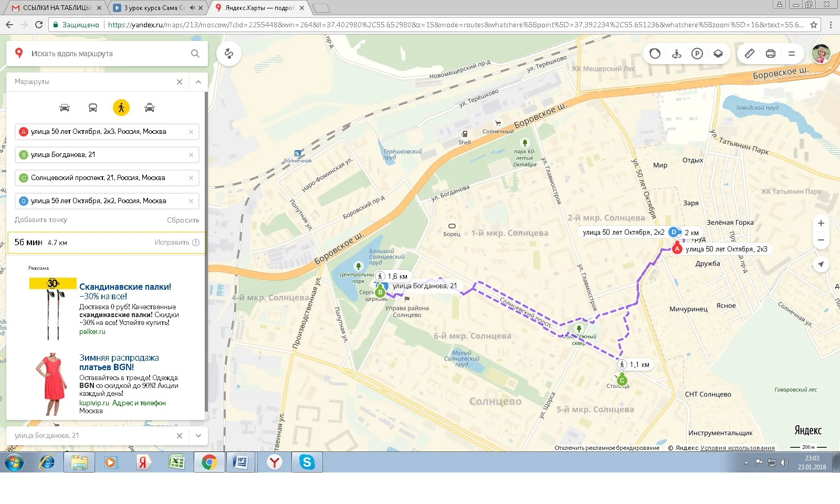This screenshot has height=504, width=840.
Task: Collapse the Маршруты panel with the chevron
Action: (198, 82)
